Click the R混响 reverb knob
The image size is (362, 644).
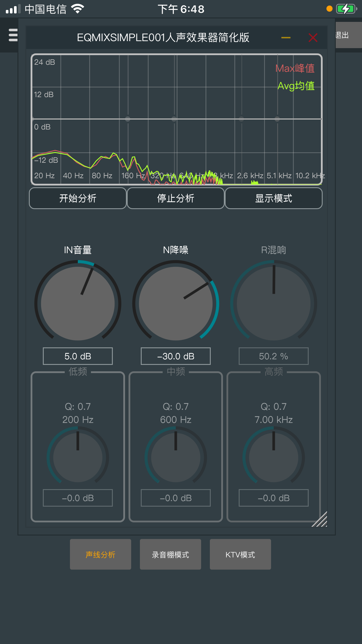click(x=274, y=303)
